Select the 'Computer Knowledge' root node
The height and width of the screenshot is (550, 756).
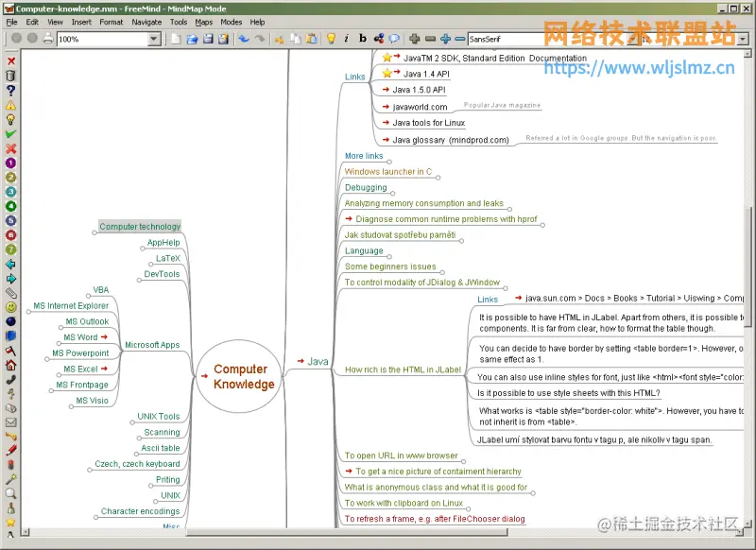(239, 376)
